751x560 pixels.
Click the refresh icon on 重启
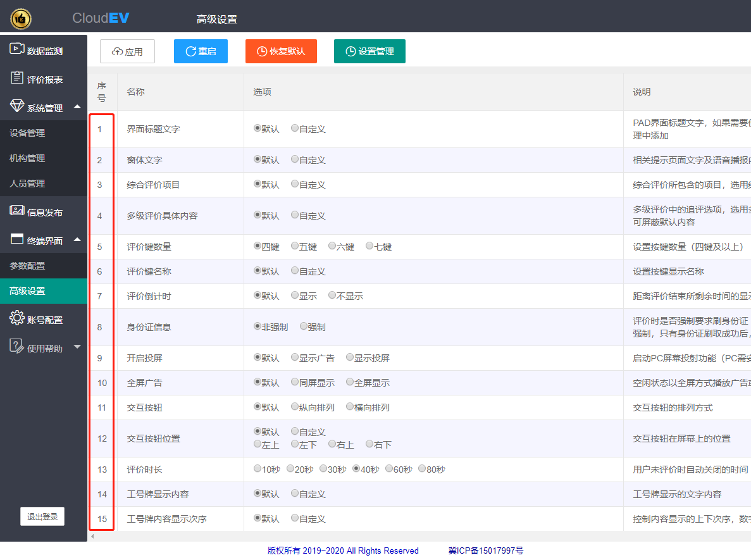[190, 51]
